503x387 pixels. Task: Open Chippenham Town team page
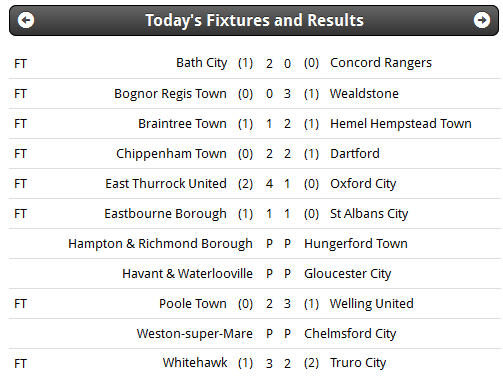[x=171, y=154]
